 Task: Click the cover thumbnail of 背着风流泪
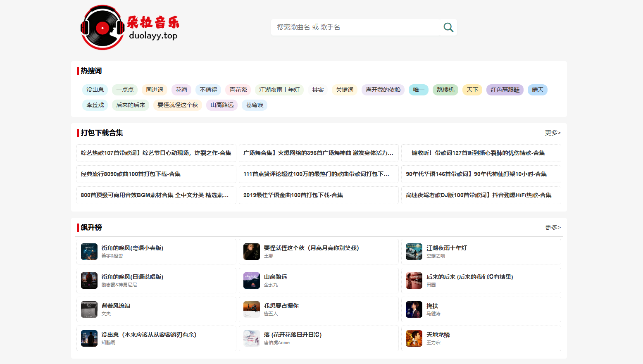point(89,309)
